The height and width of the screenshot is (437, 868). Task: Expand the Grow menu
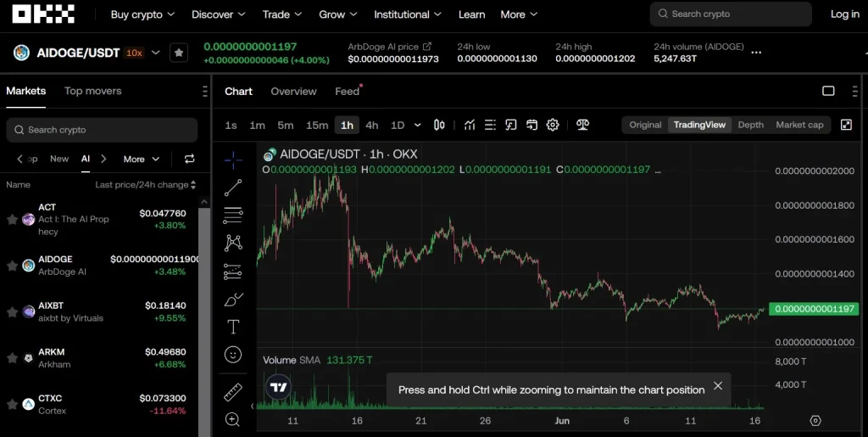click(337, 14)
